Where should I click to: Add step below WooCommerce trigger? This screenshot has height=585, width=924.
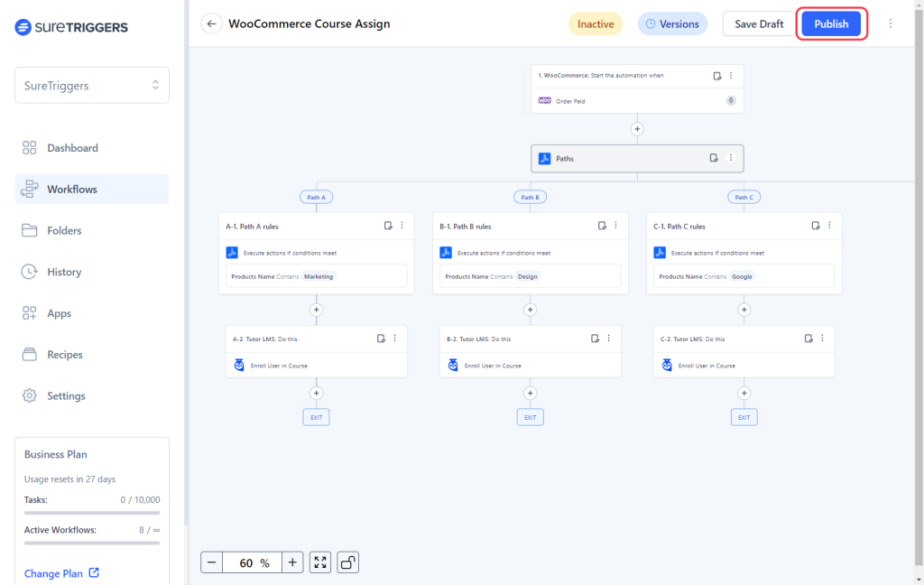637,129
